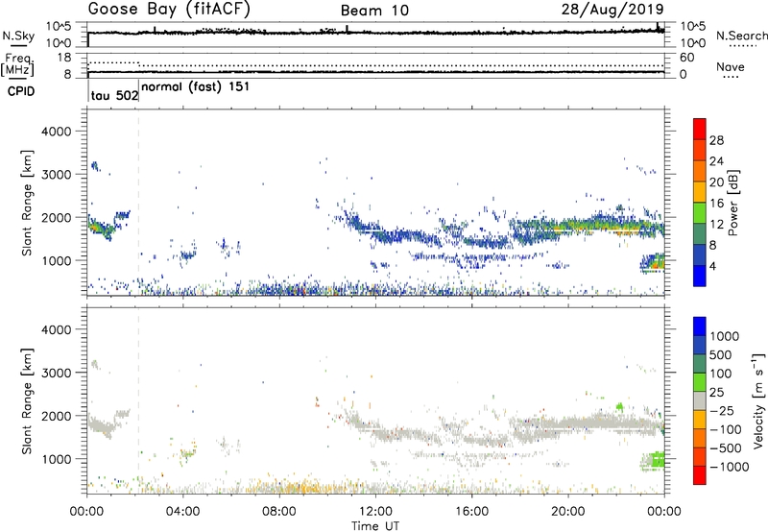Click the "100" velocity color bar value
Image resolution: width=768 pixels, height=532 pixels.
click(721, 374)
